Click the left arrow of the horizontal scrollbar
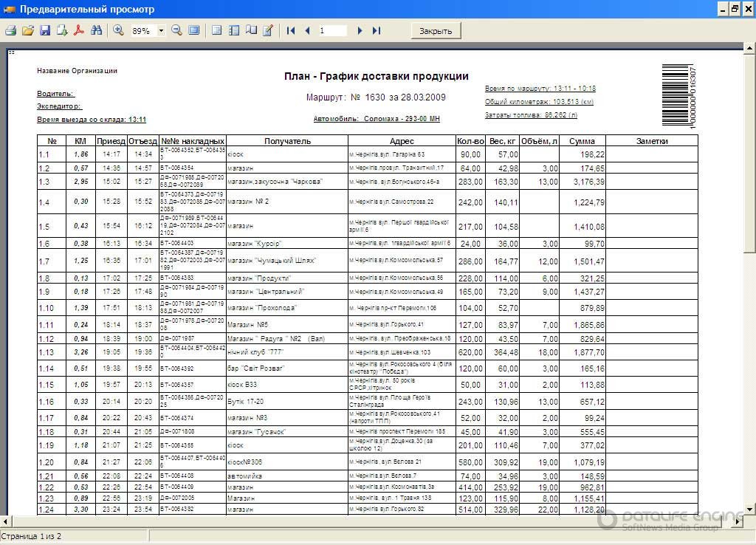This screenshot has width=756, height=545. (x=5, y=521)
